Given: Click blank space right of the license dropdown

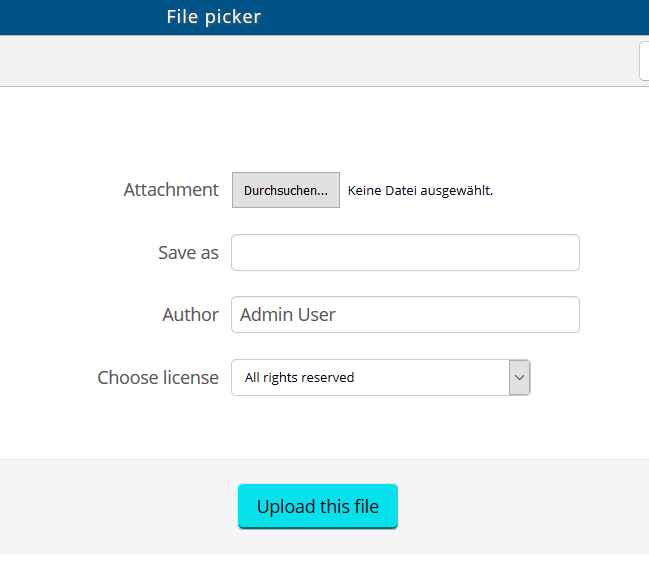Looking at the screenshot, I should 590,378.
